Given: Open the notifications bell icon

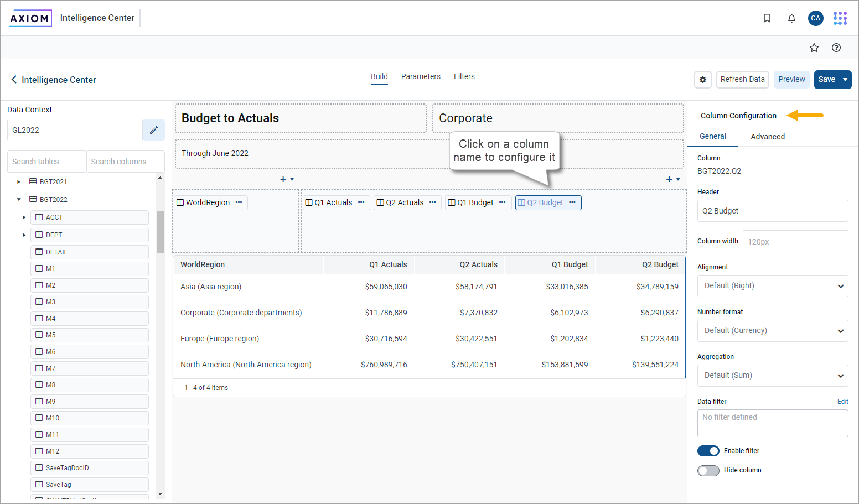Looking at the screenshot, I should coord(791,18).
